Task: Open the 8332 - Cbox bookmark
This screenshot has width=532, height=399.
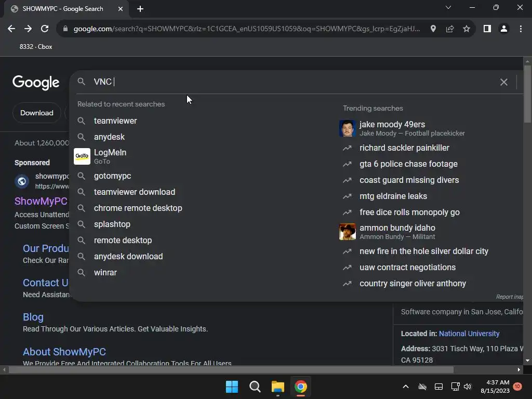Action: click(x=36, y=47)
